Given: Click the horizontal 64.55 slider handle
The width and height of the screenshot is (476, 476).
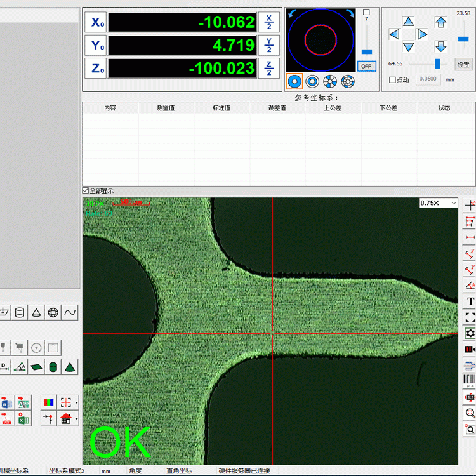Looking at the screenshot, I should point(437,63).
